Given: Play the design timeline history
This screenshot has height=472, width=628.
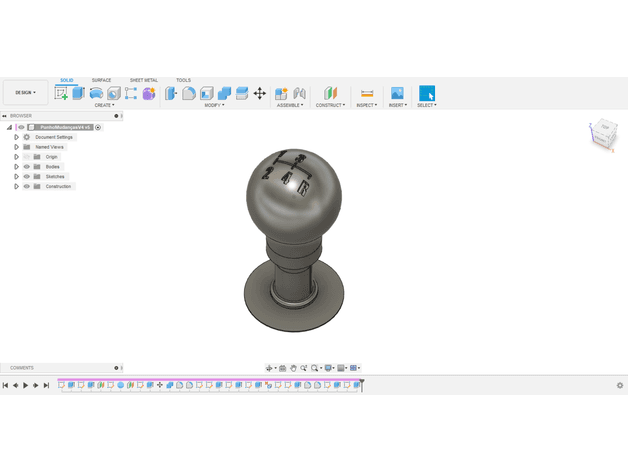Looking at the screenshot, I should (x=26, y=385).
